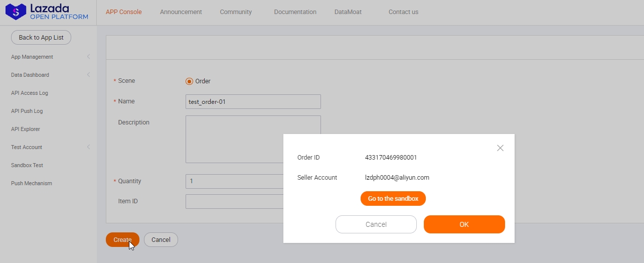The image size is (644, 263).
Task: Open the Documentation menu item
Action: tap(295, 12)
